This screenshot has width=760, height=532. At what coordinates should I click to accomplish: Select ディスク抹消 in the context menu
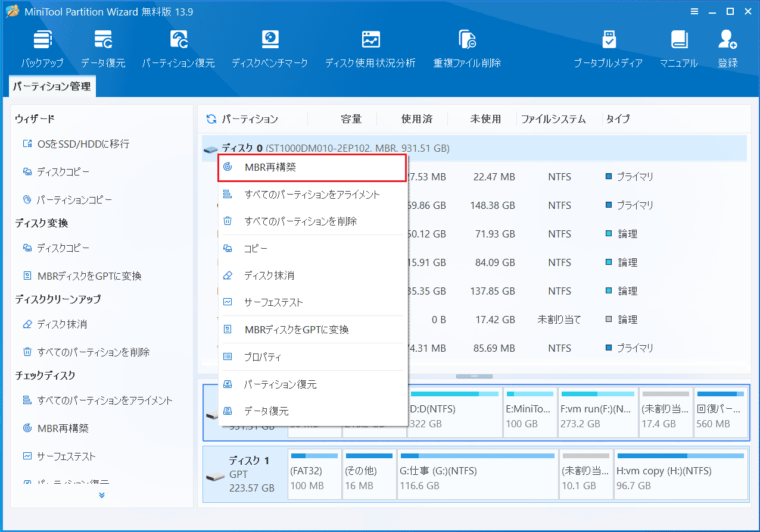click(x=313, y=276)
